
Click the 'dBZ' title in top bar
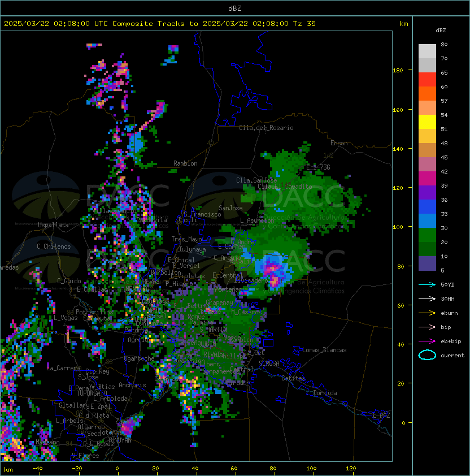tap(235, 8)
